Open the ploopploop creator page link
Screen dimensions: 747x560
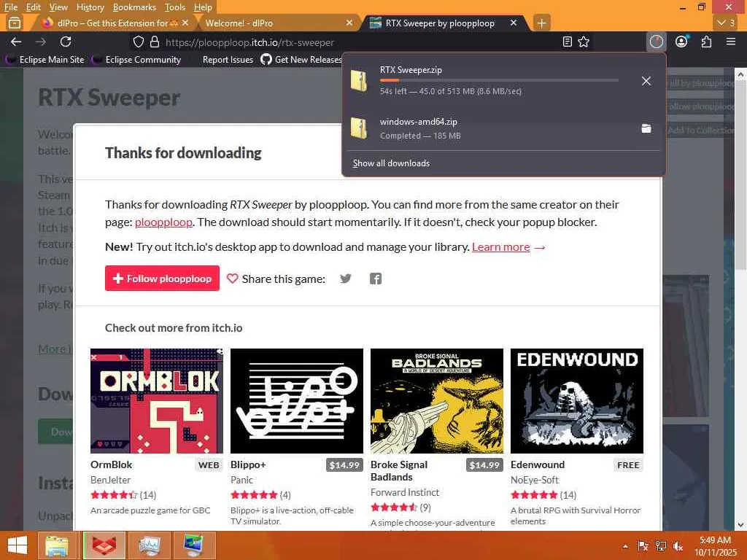pos(163,222)
